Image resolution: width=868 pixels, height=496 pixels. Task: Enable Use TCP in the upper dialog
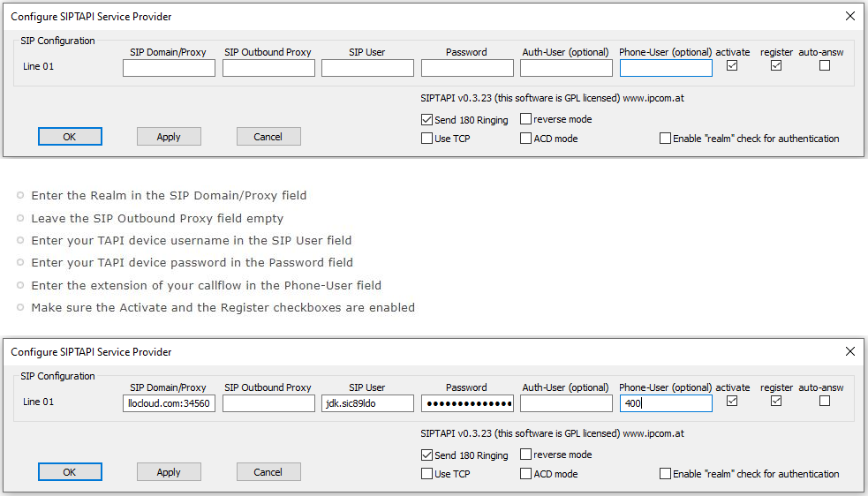point(427,139)
